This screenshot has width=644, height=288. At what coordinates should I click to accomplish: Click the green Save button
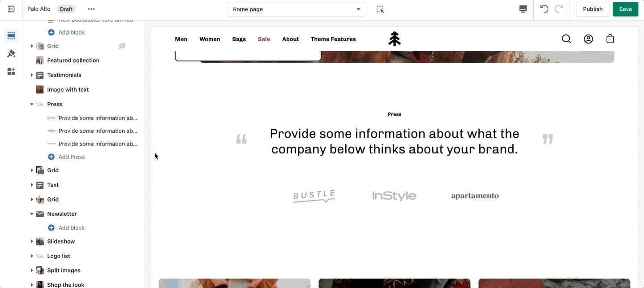point(625,9)
